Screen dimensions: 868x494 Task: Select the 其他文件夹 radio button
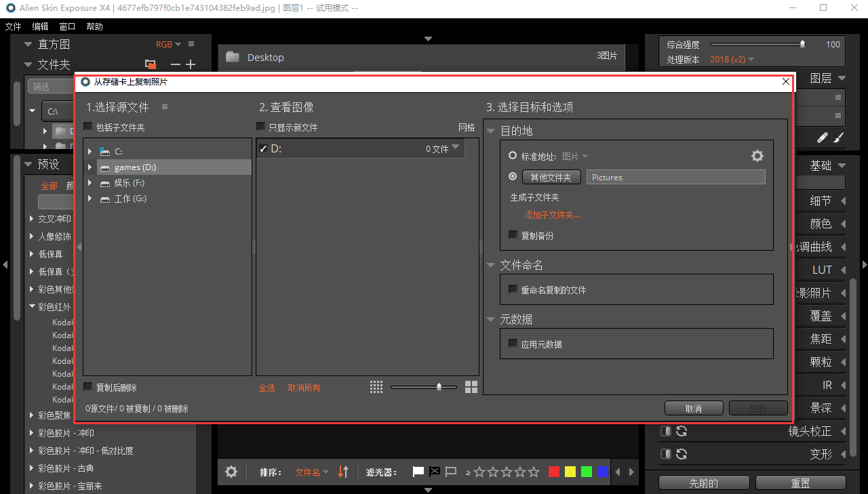point(513,176)
